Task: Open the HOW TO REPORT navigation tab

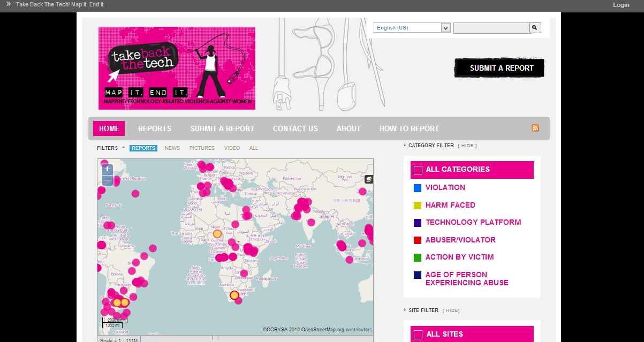Action: 409,128
